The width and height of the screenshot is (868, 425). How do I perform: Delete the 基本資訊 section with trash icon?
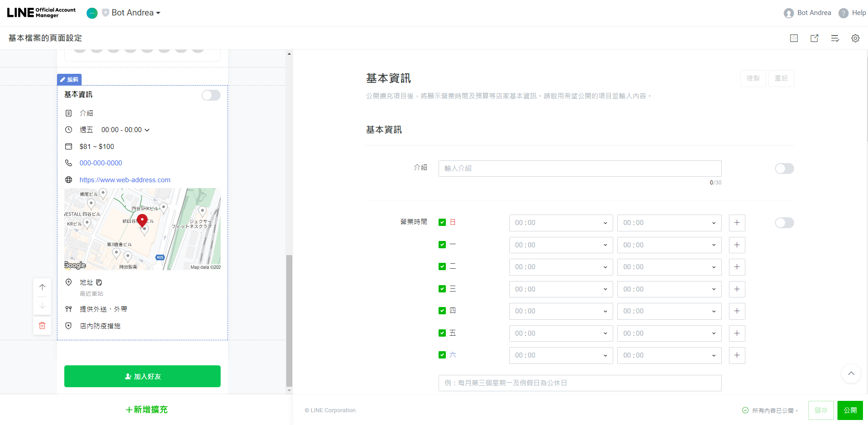[42, 325]
